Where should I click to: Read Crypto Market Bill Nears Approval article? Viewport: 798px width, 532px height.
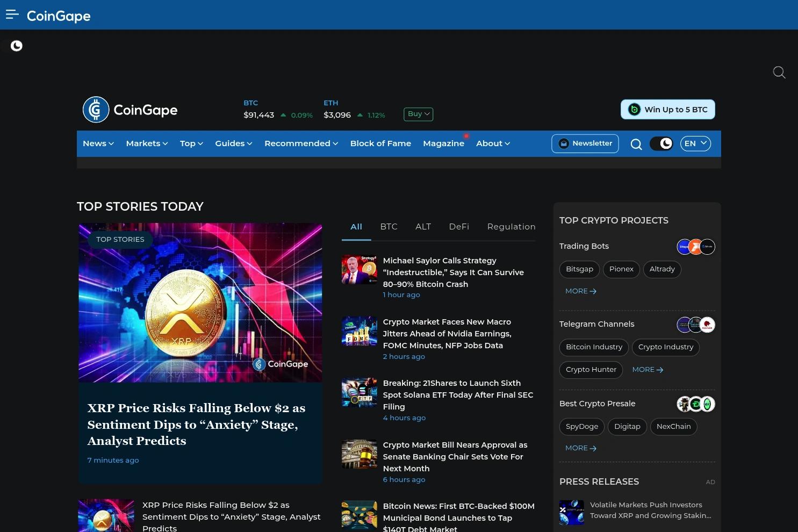455,457
